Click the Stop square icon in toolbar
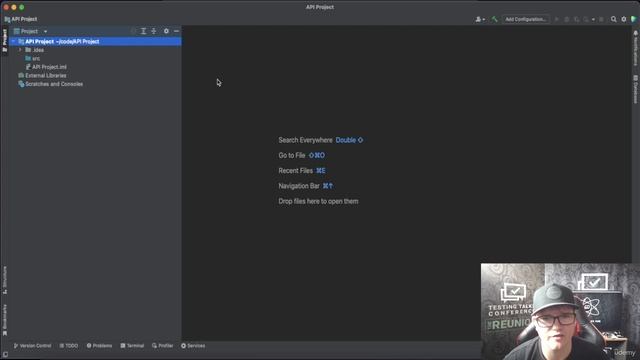640x360 pixels. [x=601, y=19]
